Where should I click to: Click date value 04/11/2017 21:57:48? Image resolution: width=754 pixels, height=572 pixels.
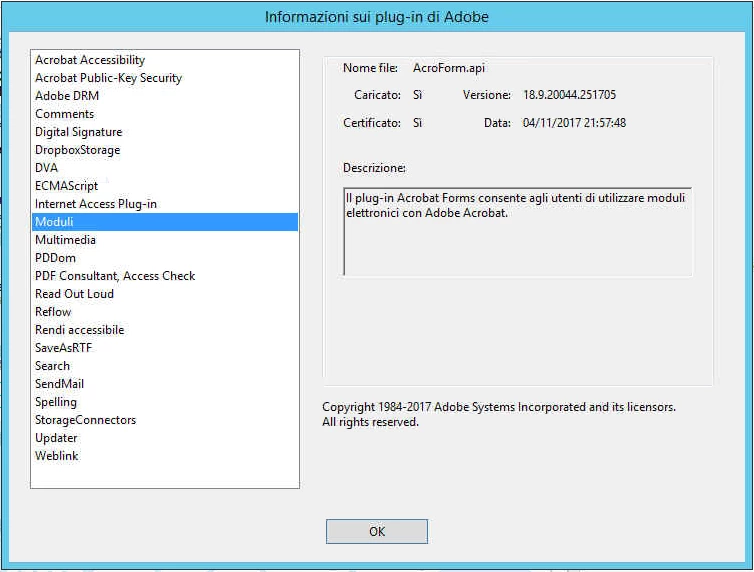(574, 123)
